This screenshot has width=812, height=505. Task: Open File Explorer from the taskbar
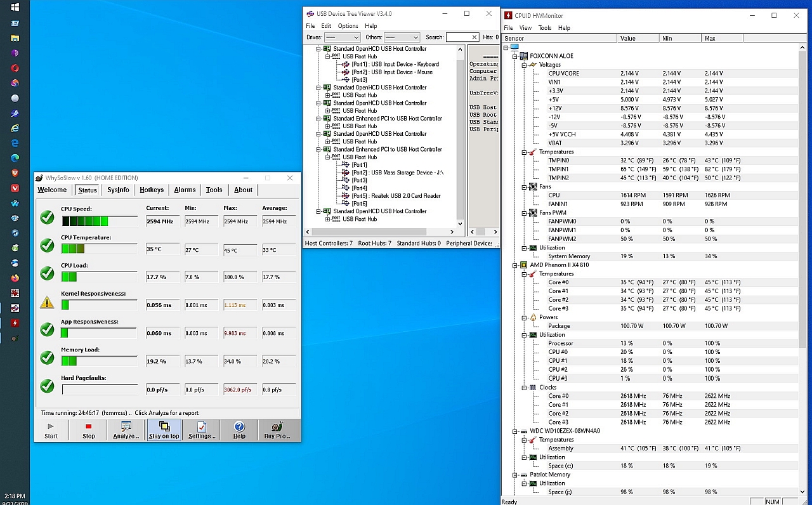click(15, 38)
